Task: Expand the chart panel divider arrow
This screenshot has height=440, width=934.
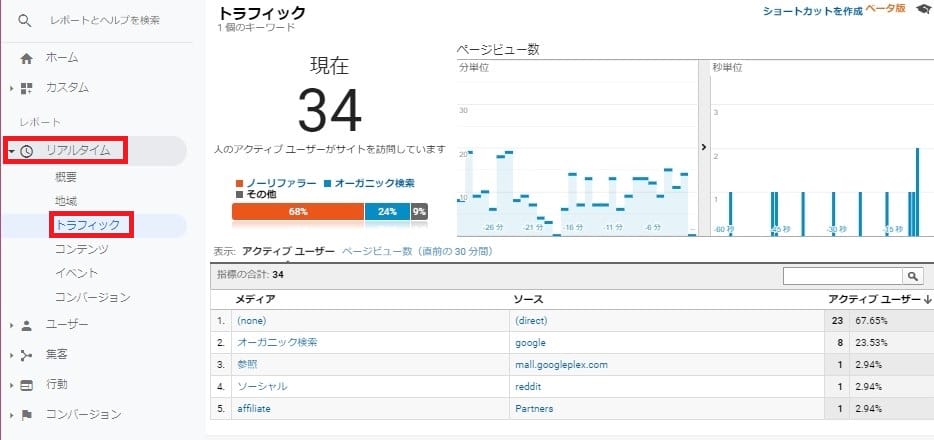Action: click(x=704, y=147)
